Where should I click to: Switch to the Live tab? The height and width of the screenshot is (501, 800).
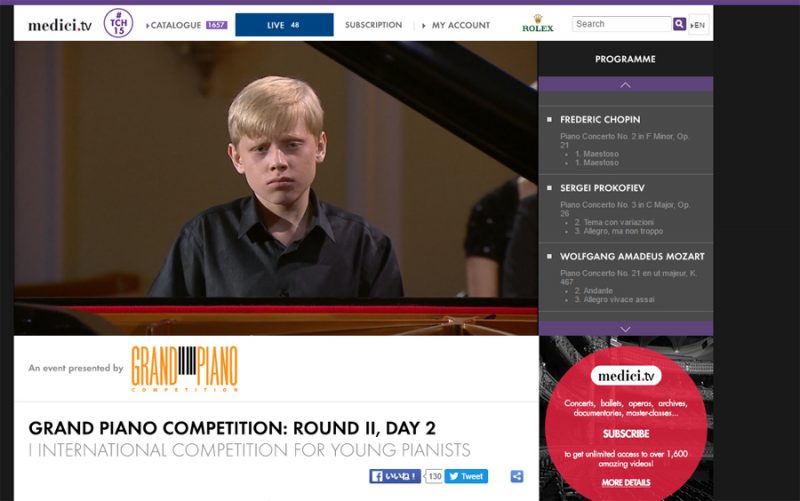pyautogui.click(x=284, y=25)
